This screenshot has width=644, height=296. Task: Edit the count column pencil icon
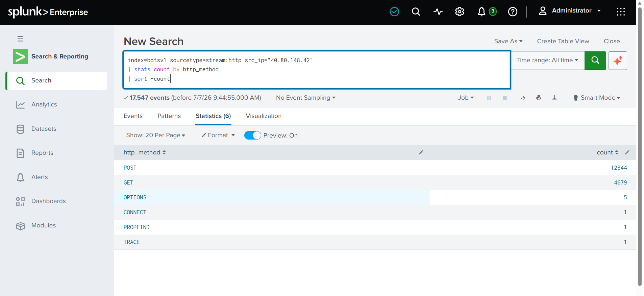[627, 152]
